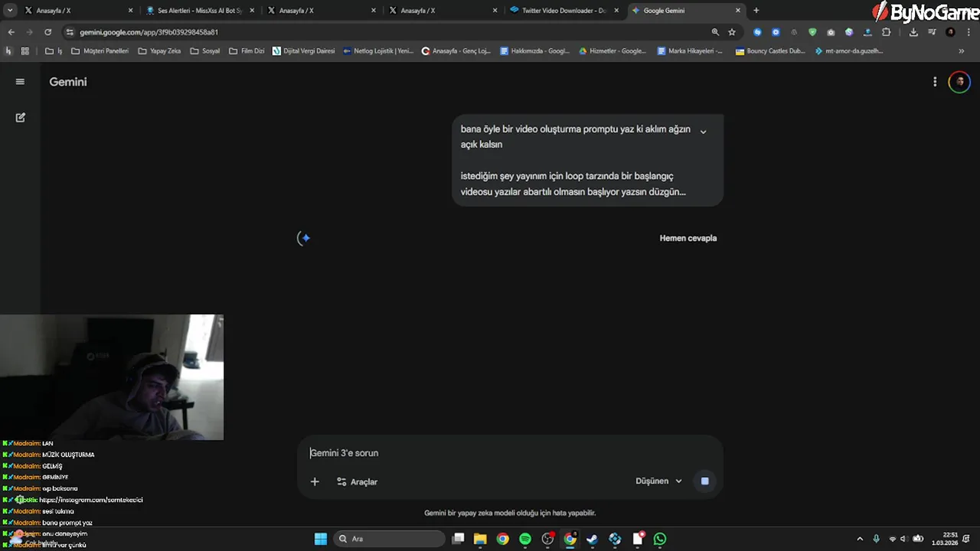Viewport: 980px width, 551px height.
Task: Open the Sosyal bookmark folder
Action: click(204, 51)
